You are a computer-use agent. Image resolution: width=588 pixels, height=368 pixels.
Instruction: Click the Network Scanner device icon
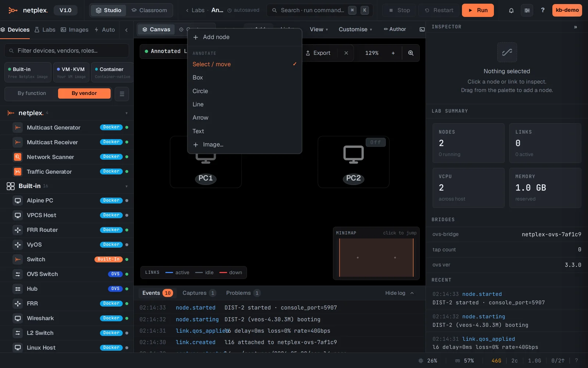click(17, 157)
